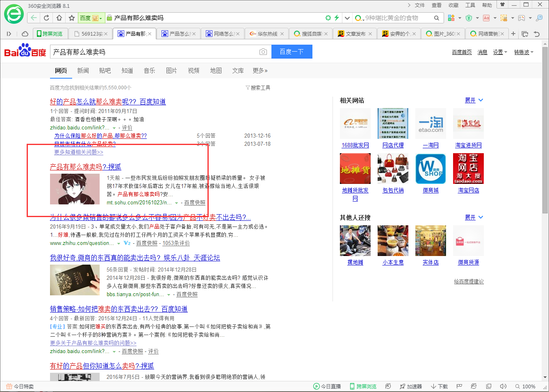
Task: Bookmark page with the star icon
Action: pos(72,18)
